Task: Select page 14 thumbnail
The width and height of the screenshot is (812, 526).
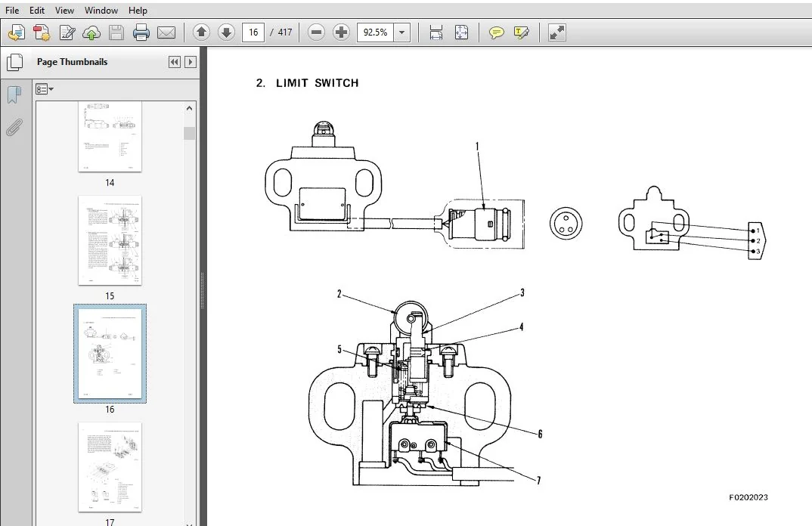Action: pyautogui.click(x=110, y=137)
